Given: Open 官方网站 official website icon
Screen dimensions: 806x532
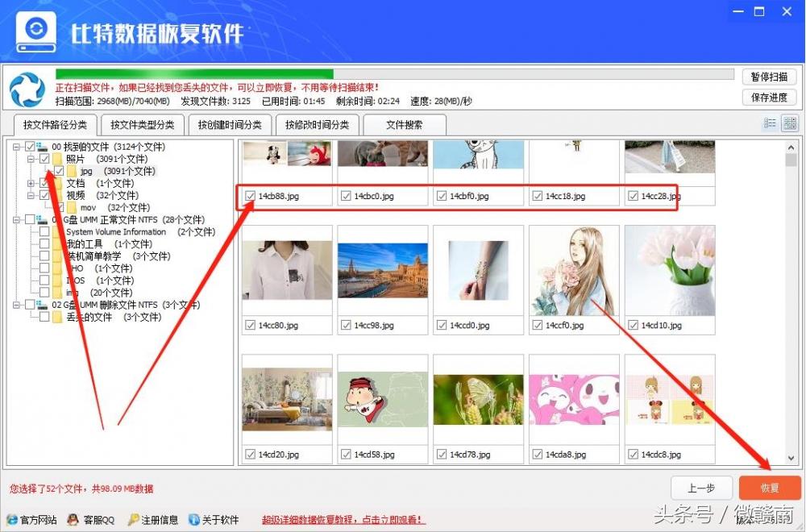Looking at the screenshot, I should pyautogui.click(x=12, y=520).
